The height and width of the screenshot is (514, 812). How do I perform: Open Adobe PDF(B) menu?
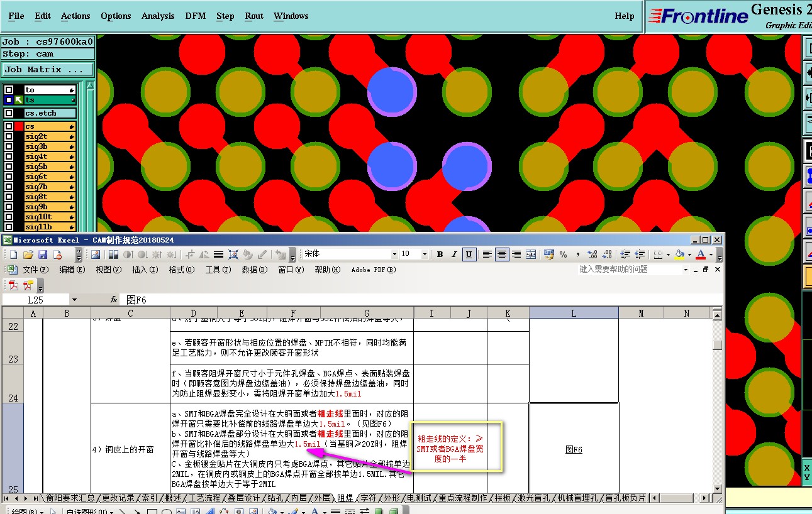pos(374,270)
